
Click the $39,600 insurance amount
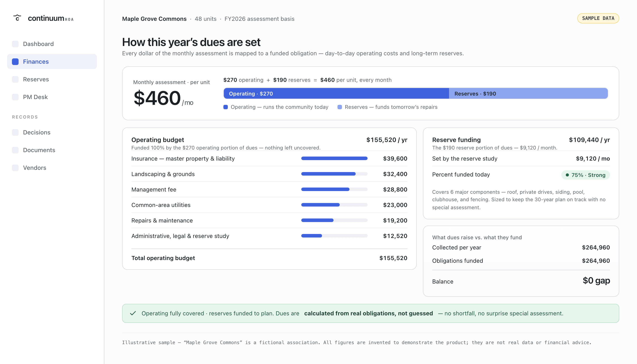click(395, 159)
